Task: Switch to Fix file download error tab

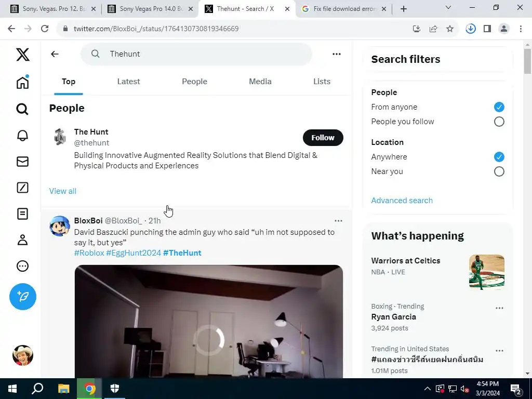Action: [344, 9]
